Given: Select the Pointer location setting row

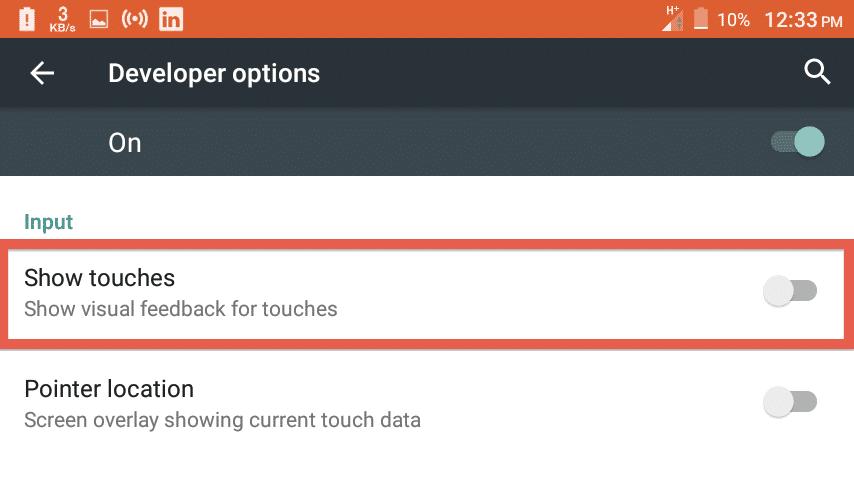Looking at the screenshot, I should pos(426,405).
